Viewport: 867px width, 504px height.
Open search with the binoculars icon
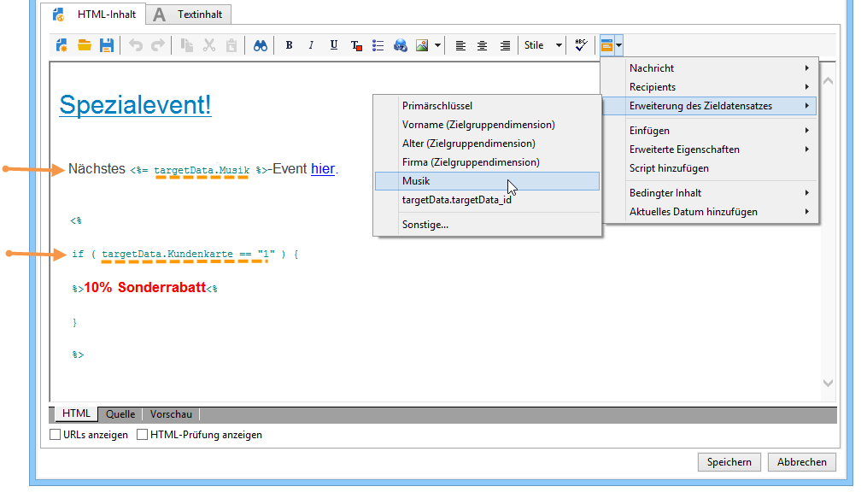[x=261, y=45]
